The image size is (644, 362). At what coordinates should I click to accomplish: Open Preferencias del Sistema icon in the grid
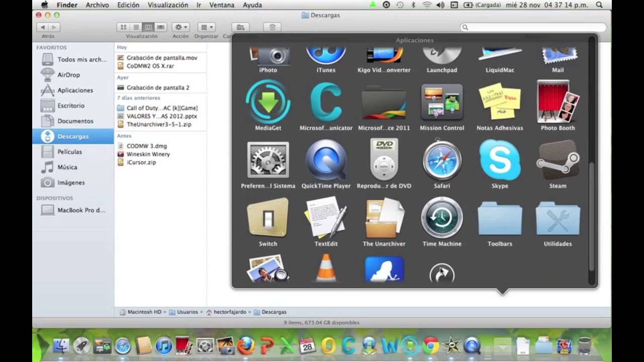coord(268,160)
